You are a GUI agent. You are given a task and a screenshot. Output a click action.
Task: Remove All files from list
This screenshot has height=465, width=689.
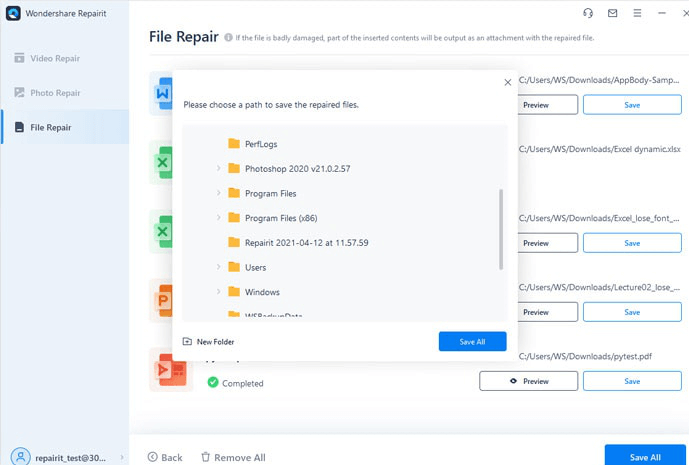[x=233, y=457]
